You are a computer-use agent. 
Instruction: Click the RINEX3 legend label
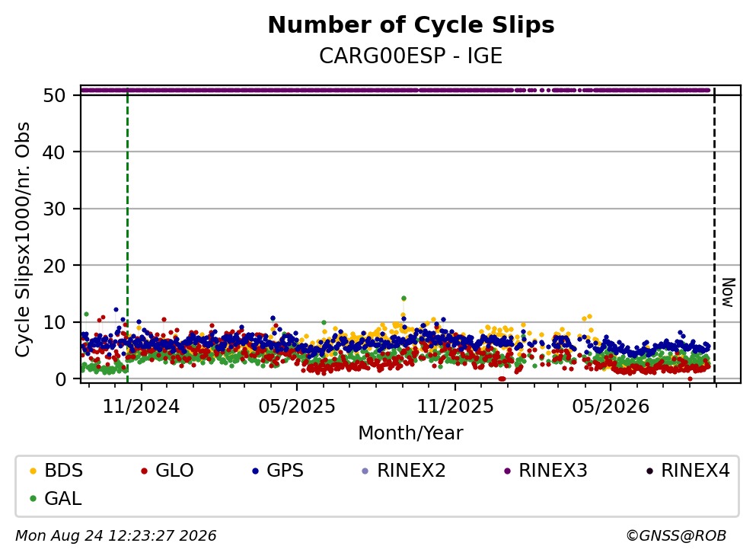[553, 471]
